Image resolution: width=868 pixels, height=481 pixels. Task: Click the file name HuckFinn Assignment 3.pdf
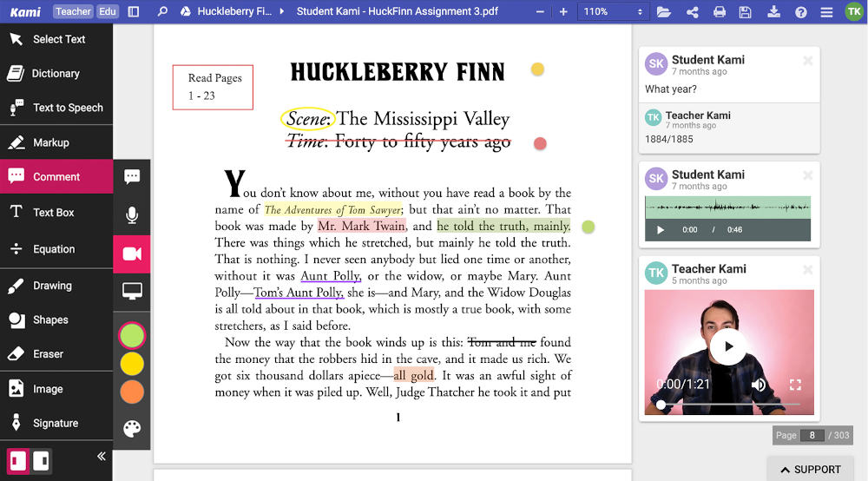397,11
